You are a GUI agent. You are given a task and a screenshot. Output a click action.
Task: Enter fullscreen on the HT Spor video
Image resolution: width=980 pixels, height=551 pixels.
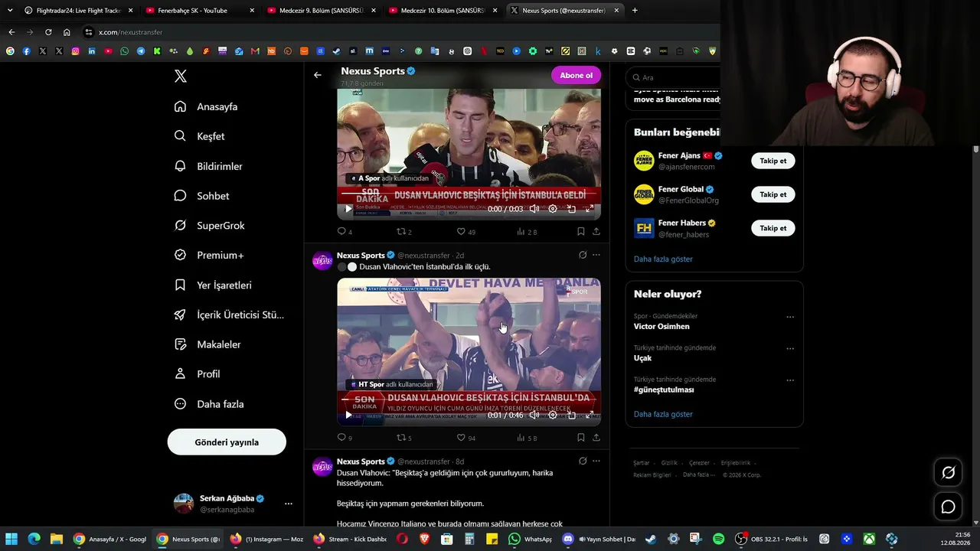[590, 415]
